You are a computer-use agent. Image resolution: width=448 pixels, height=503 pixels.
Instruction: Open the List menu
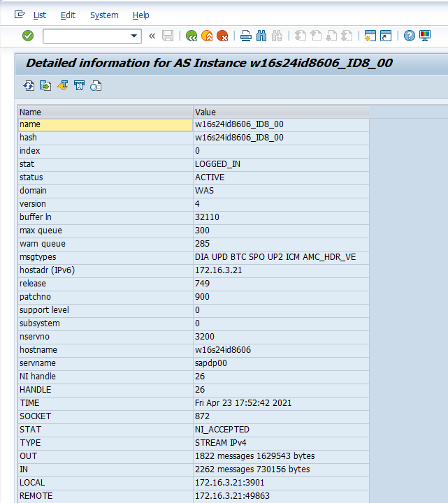pos(40,15)
